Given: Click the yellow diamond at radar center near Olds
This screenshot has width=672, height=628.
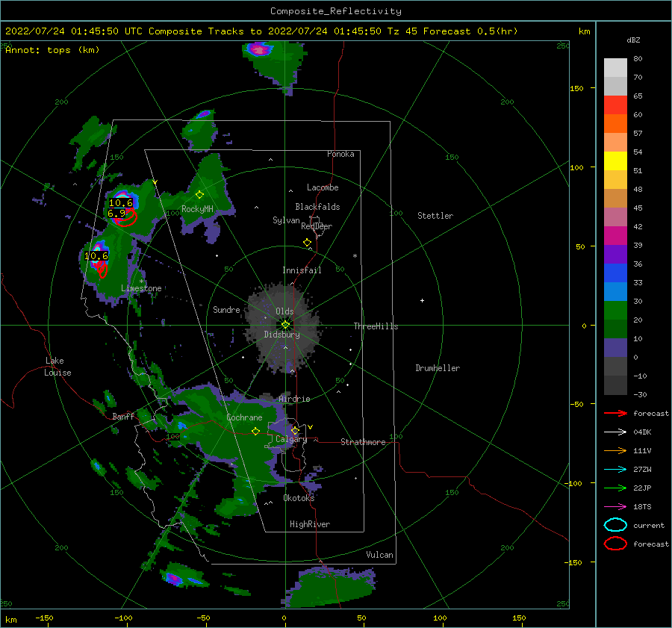Looking at the screenshot, I should tap(285, 325).
